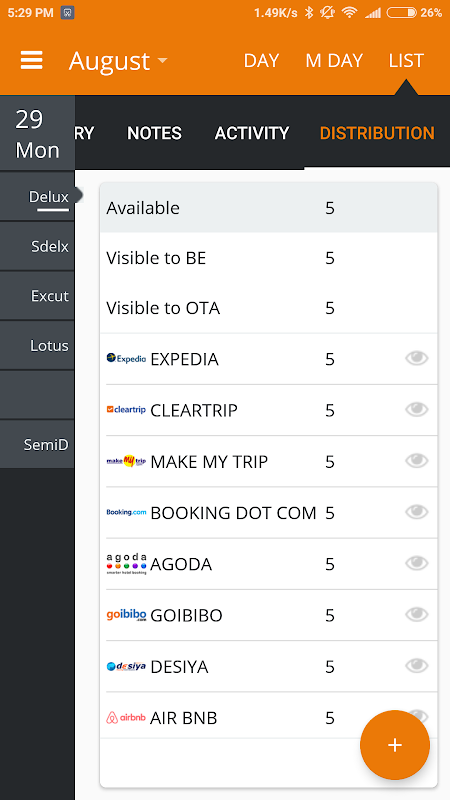Image resolution: width=450 pixels, height=800 pixels.
Task: Open the NOTES tab
Action: pyautogui.click(x=155, y=133)
